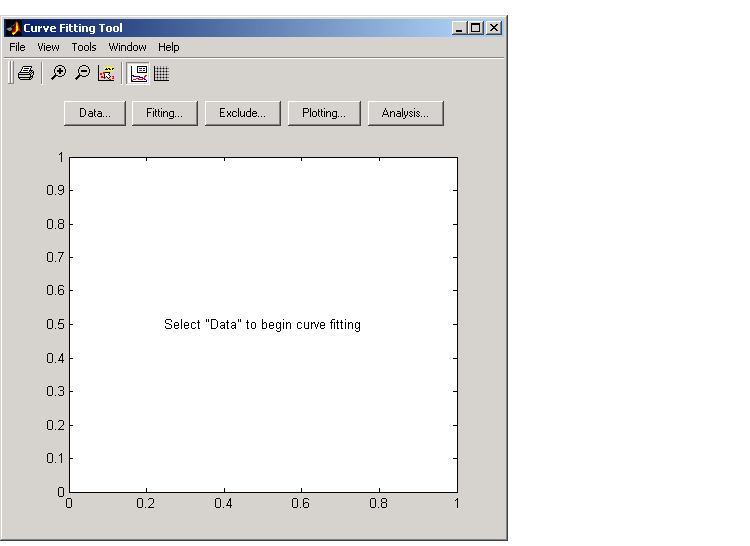The height and width of the screenshot is (546, 750).
Task: Click the 0.8 x-axis tick label
Action: pos(378,503)
